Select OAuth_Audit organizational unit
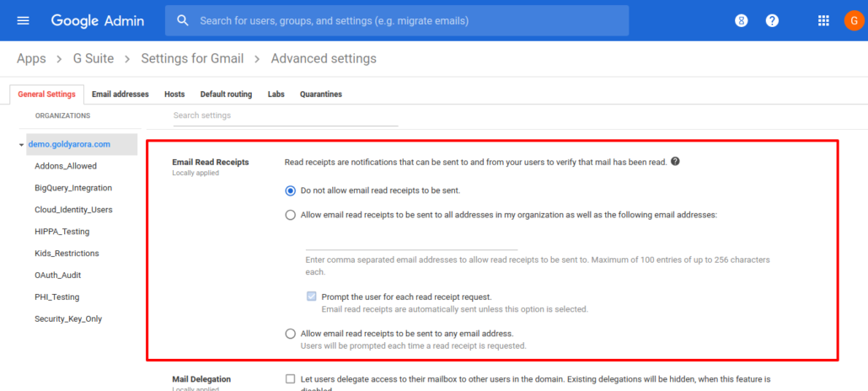 click(x=57, y=276)
